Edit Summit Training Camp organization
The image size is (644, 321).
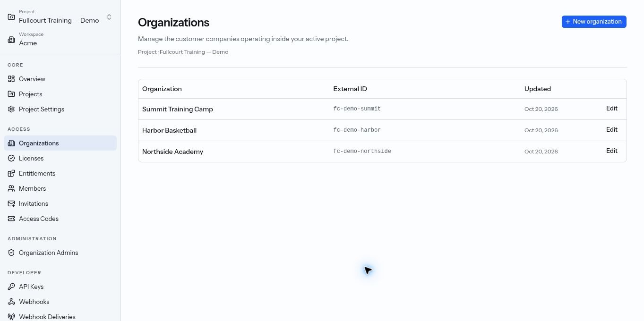pos(611,109)
